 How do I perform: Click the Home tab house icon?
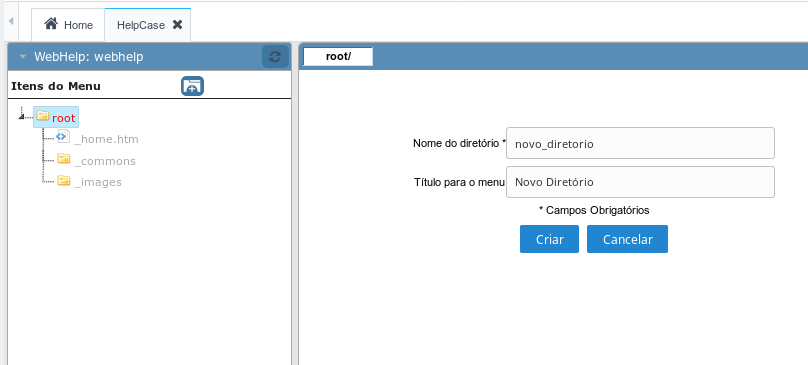[50, 24]
